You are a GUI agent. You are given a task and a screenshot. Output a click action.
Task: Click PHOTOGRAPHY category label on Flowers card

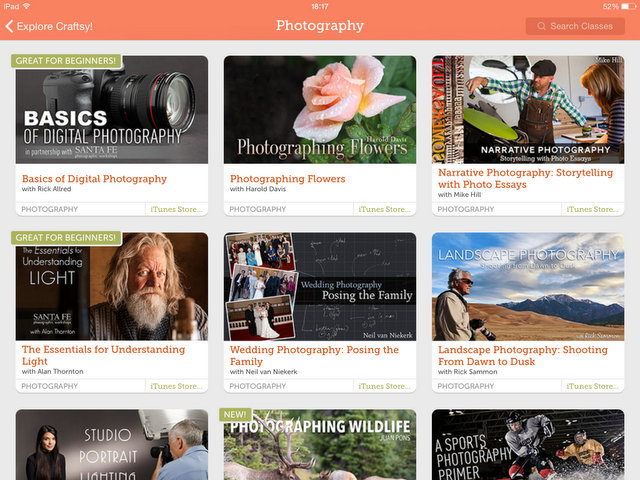click(x=258, y=209)
